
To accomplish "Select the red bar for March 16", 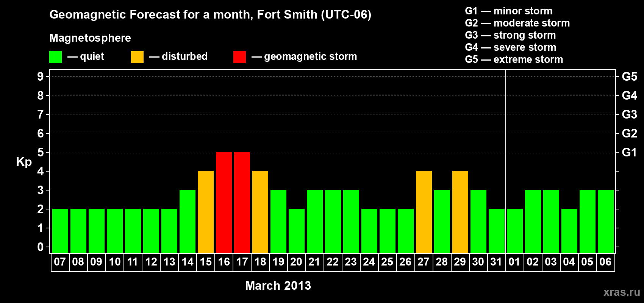I will 224,203.
